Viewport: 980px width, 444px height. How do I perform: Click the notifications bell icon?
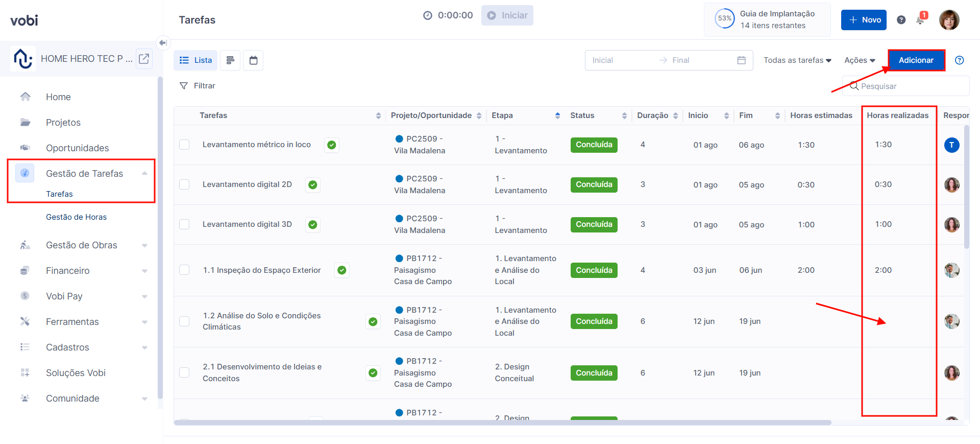920,20
